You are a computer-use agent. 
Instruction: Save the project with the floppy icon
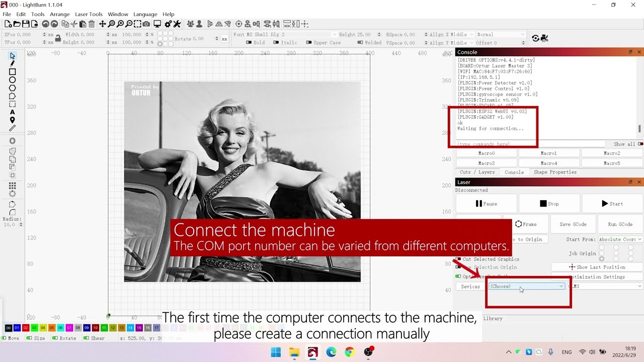(x=25, y=24)
